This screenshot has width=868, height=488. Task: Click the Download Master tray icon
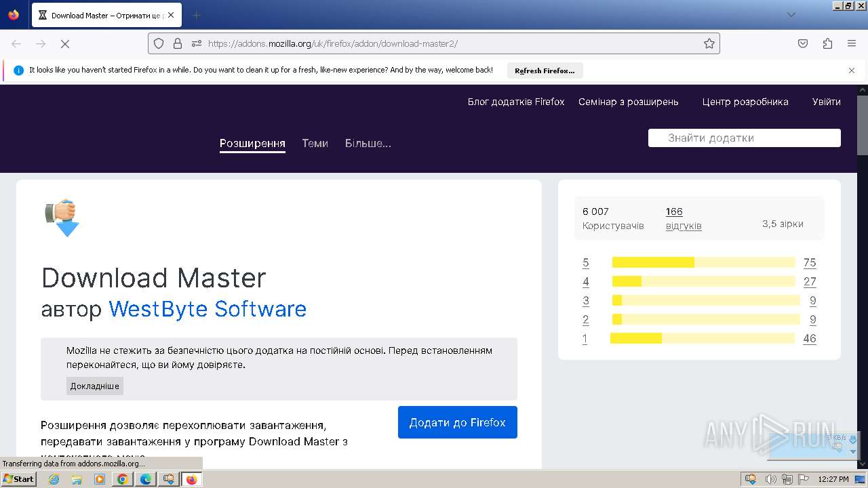click(x=751, y=479)
